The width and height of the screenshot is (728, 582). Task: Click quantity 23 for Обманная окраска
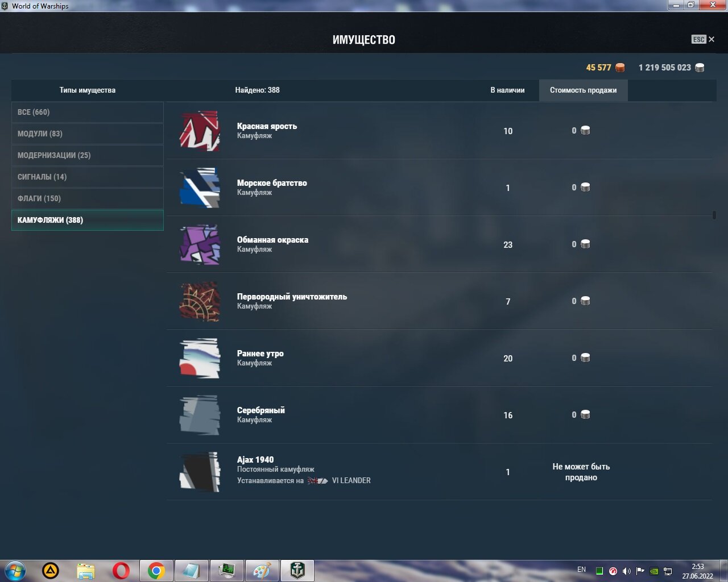[x=508, y=245]
